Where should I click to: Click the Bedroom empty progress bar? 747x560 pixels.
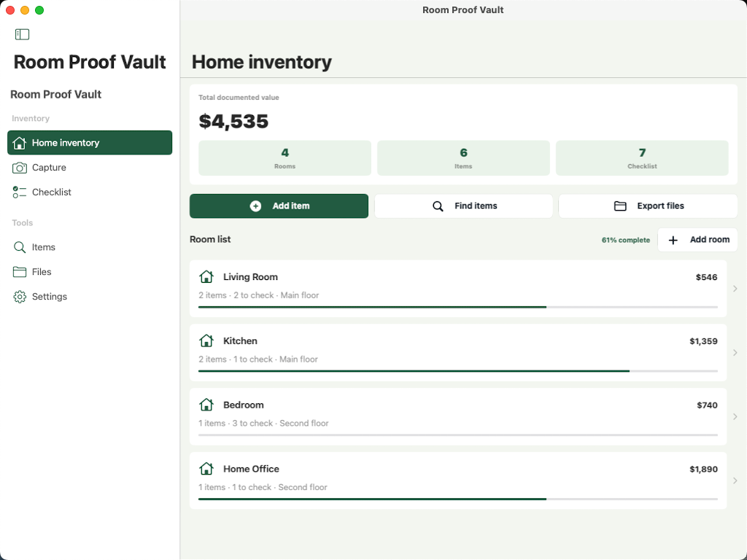coord(458,435)
